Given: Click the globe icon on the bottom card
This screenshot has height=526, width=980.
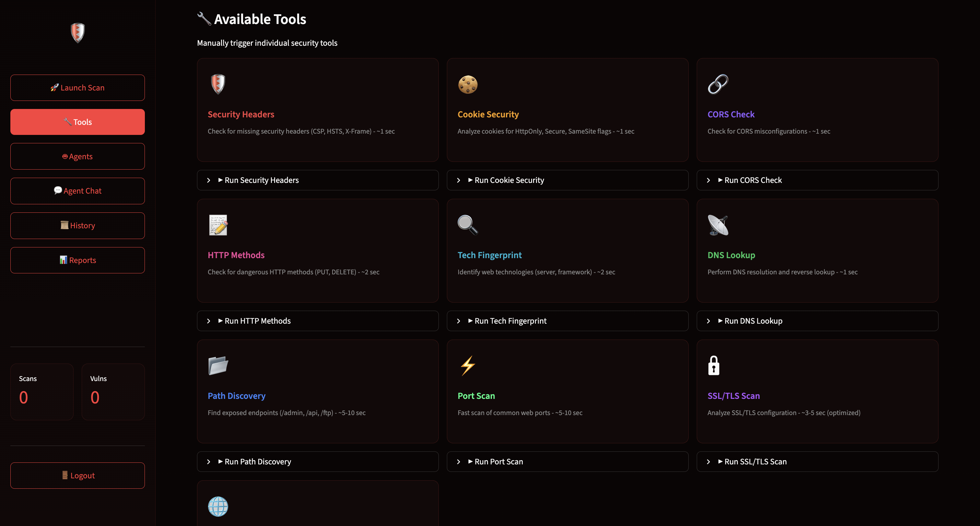Looking at the screenshot, I should 218,506.
